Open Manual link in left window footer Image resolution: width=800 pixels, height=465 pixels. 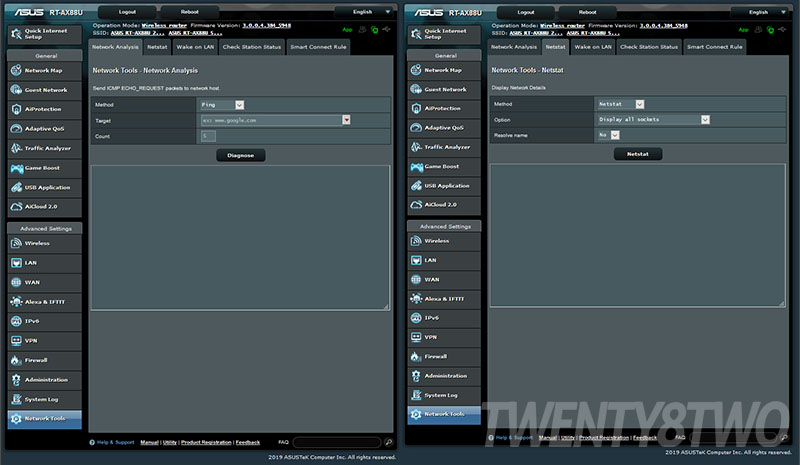[x=149, y=443]
